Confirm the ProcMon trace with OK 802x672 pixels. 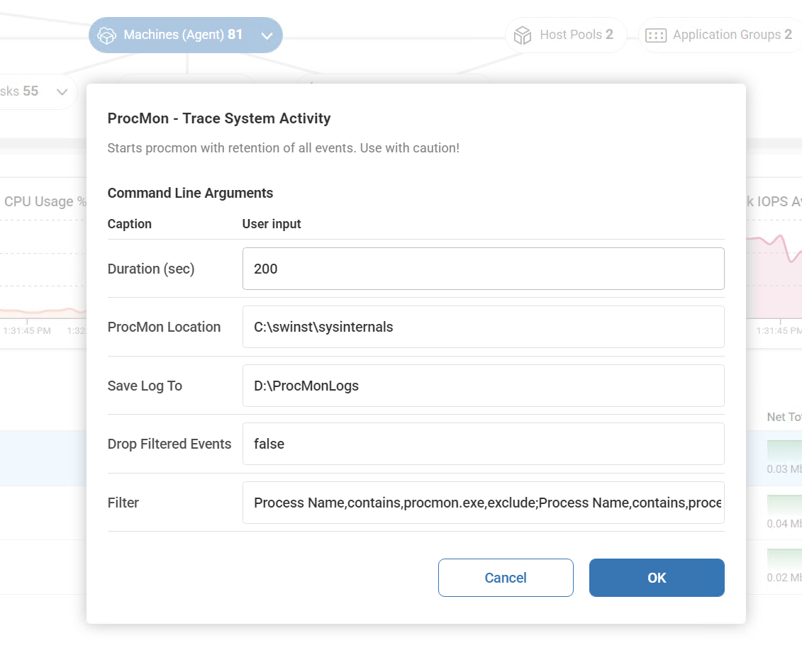(656, 577)
